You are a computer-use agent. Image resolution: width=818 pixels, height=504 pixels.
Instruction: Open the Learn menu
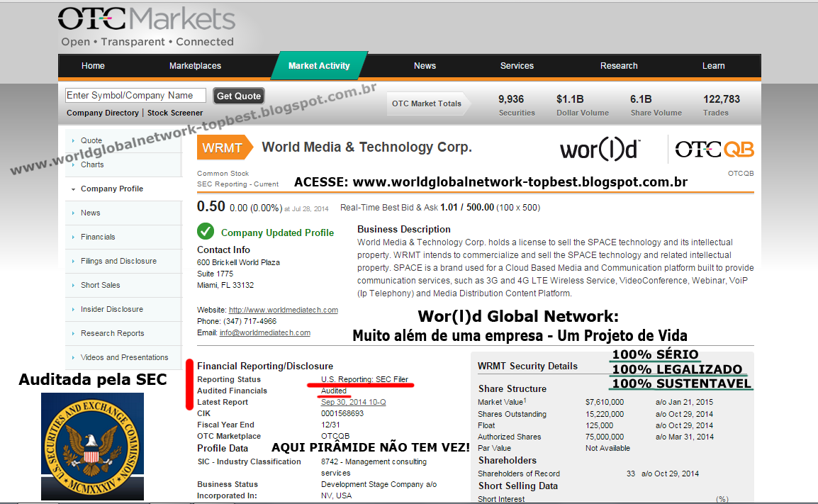point(713,66)
